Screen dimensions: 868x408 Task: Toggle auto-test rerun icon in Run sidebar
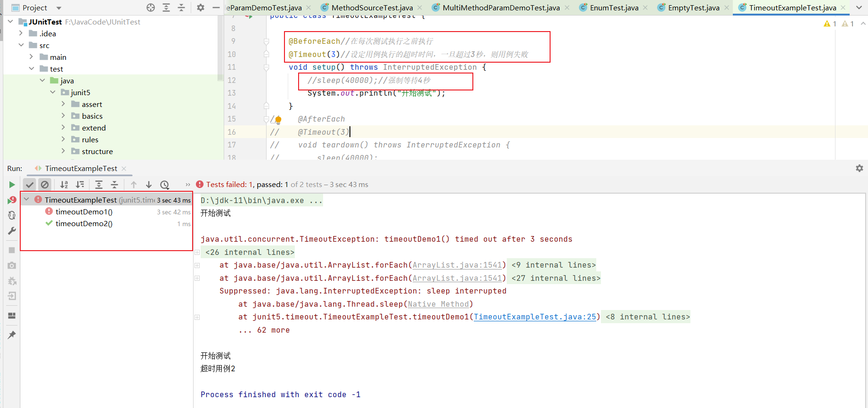[12, 215]
